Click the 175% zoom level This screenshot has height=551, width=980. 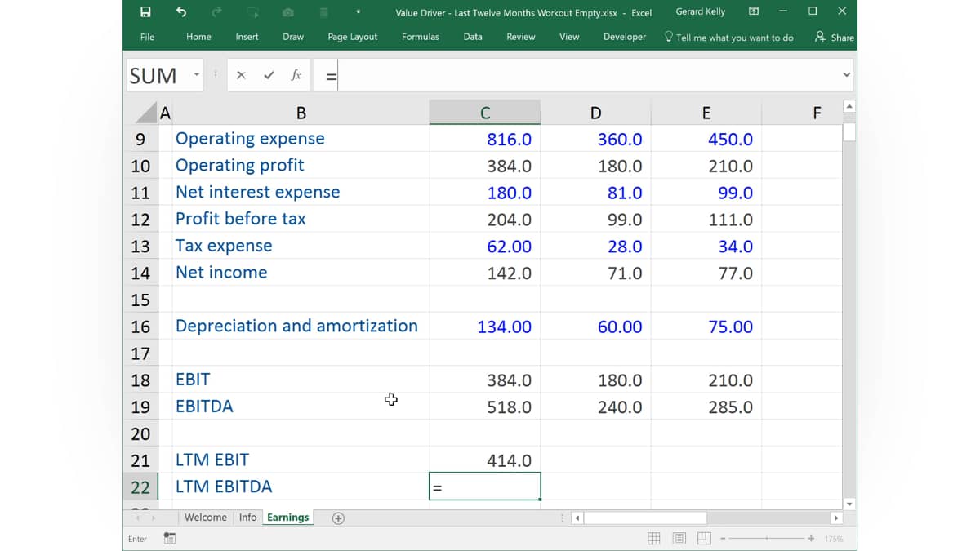click(x=834, y=539)
